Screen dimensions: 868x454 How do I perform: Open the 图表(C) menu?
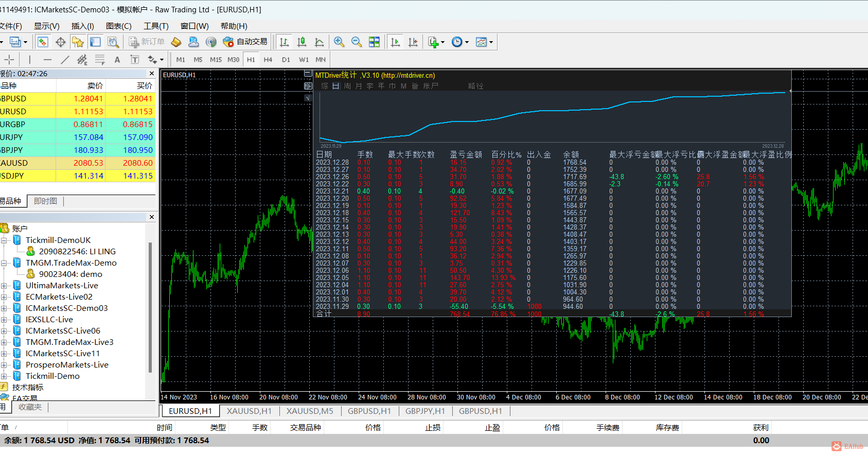point(118,26)
